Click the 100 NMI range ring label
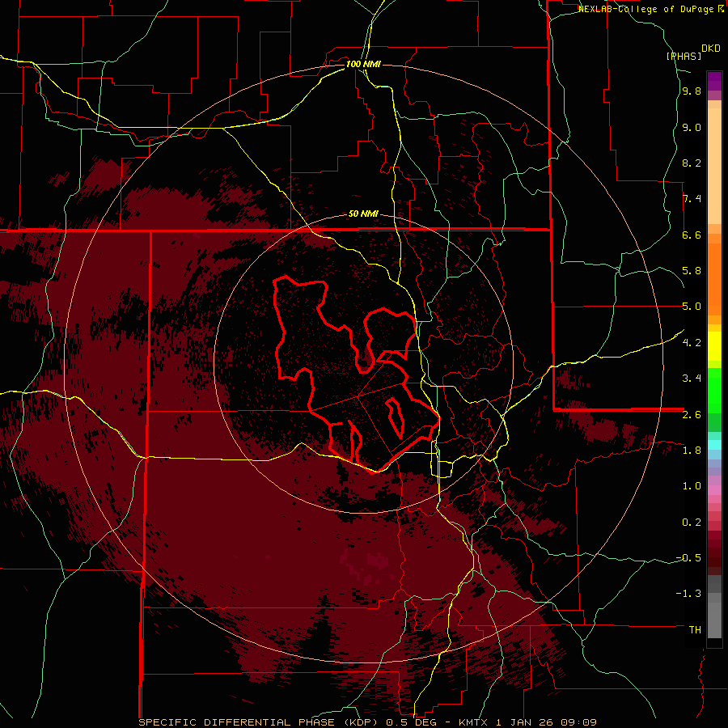 click(363, 64)
